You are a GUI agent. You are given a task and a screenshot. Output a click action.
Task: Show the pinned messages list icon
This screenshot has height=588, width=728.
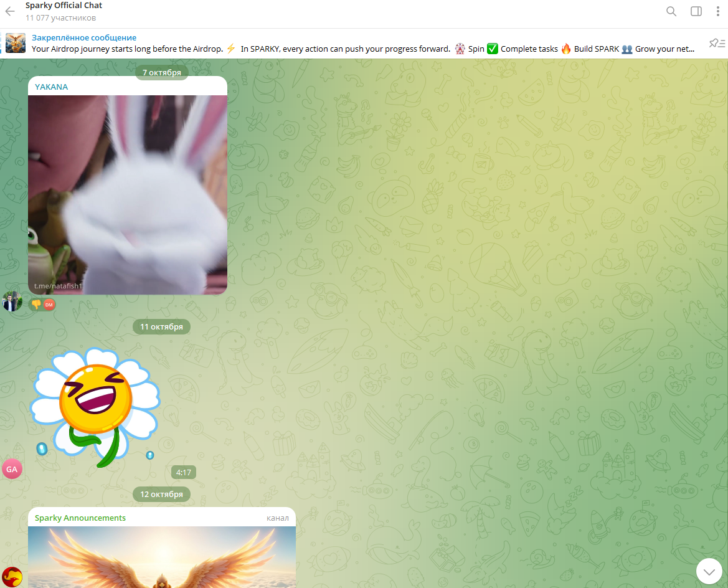(717, 43)
